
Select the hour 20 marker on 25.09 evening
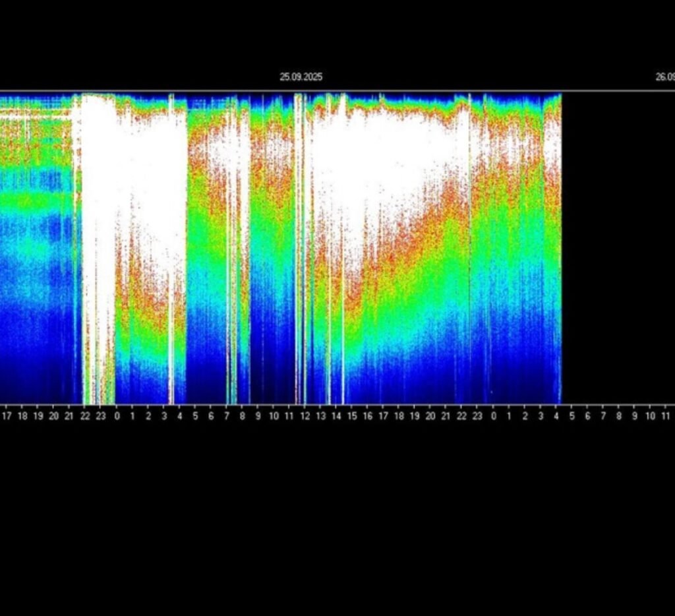click(430, 416)
